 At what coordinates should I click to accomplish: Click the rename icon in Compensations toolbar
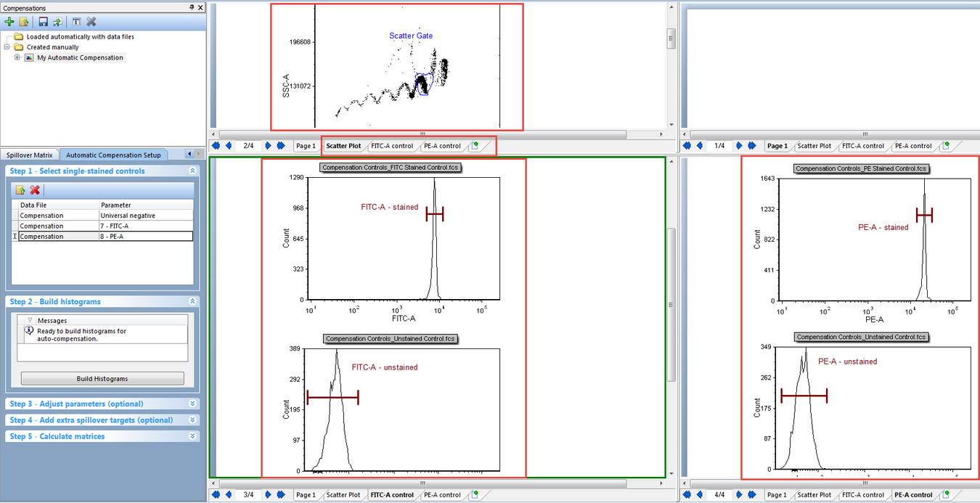coord(76,22)
